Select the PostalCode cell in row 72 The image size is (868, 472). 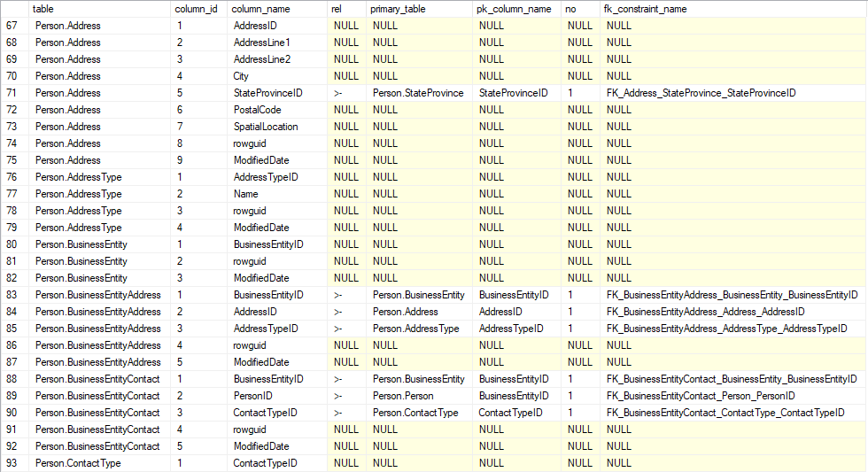point(257,110)
